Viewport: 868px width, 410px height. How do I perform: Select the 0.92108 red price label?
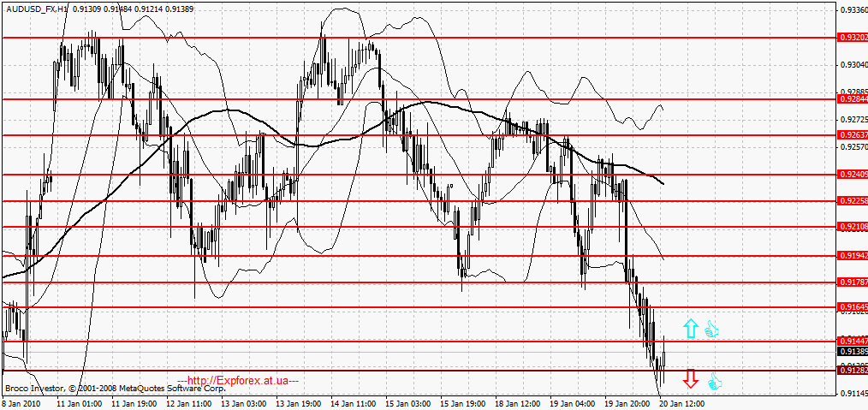pyautogui.click(x=853, y=227)
